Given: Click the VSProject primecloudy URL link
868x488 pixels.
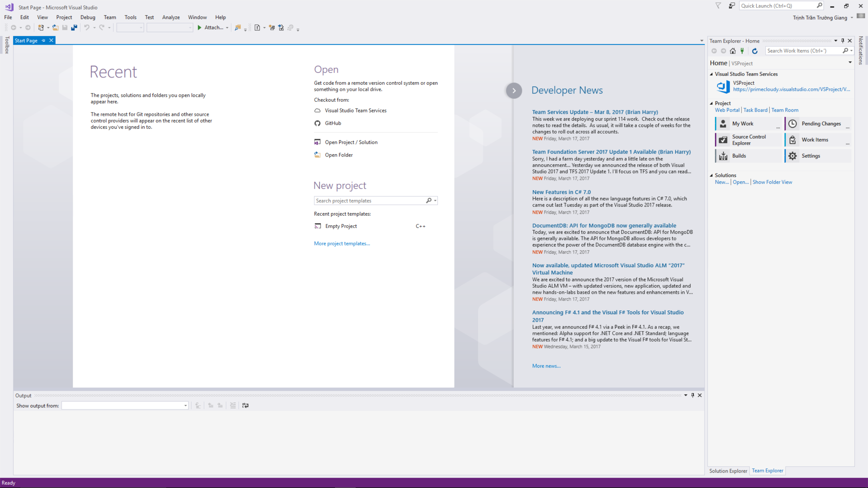Looking at the screenshot, I should tap(791, 89).
